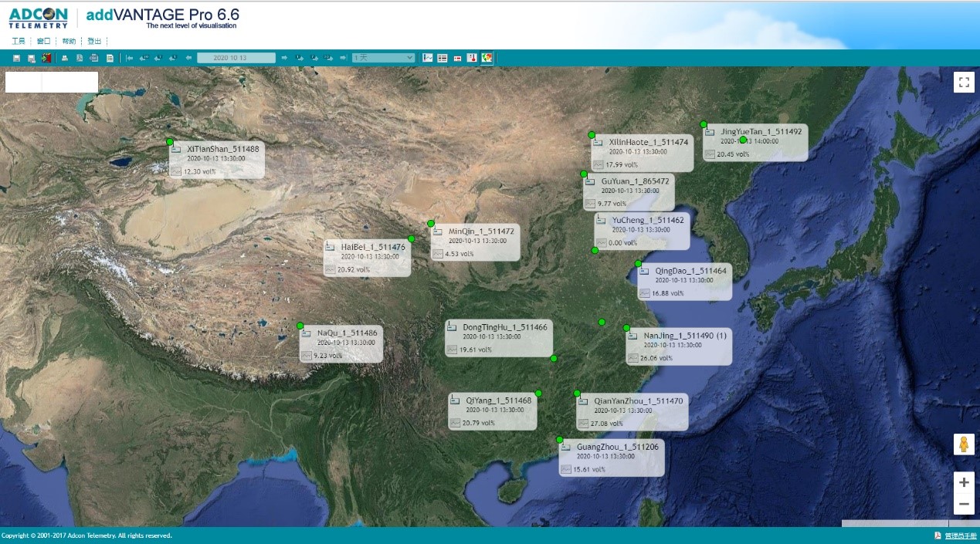Toggle fullscreen map view
980x544 pixels.
(964, 82)
